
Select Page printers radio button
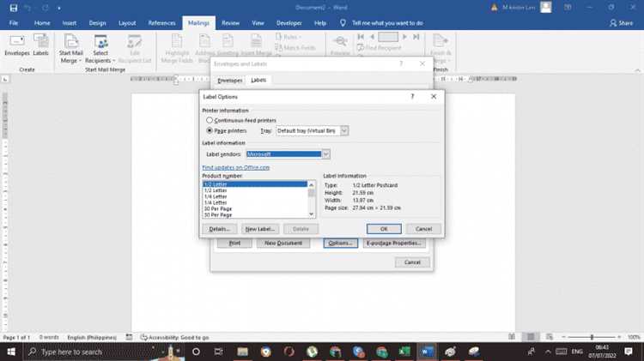click(x=210, y=130)
